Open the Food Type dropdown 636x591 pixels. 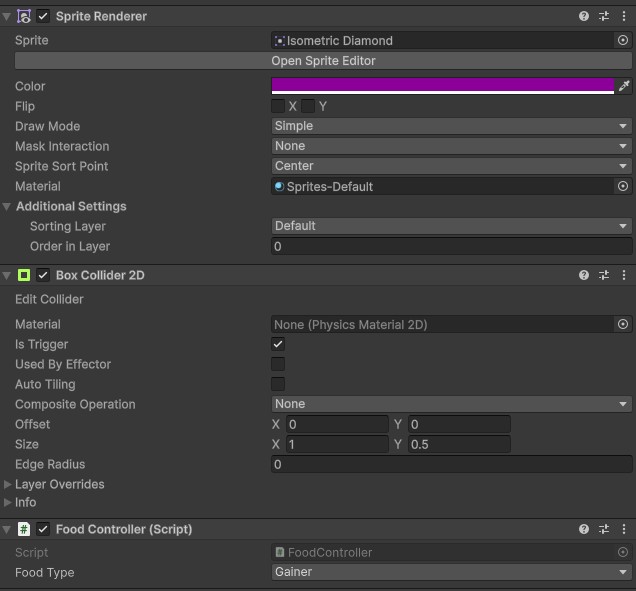451,572
